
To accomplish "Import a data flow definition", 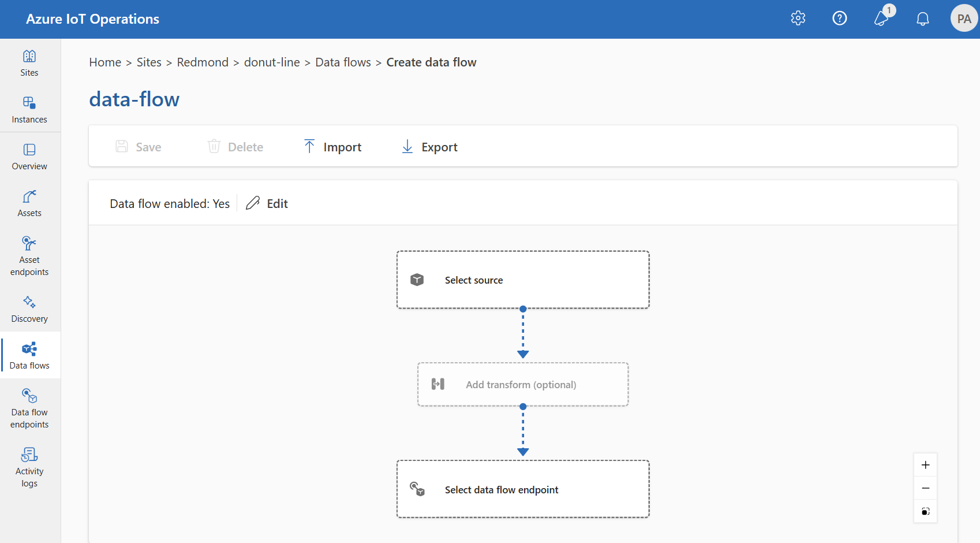I will [332, 146].
